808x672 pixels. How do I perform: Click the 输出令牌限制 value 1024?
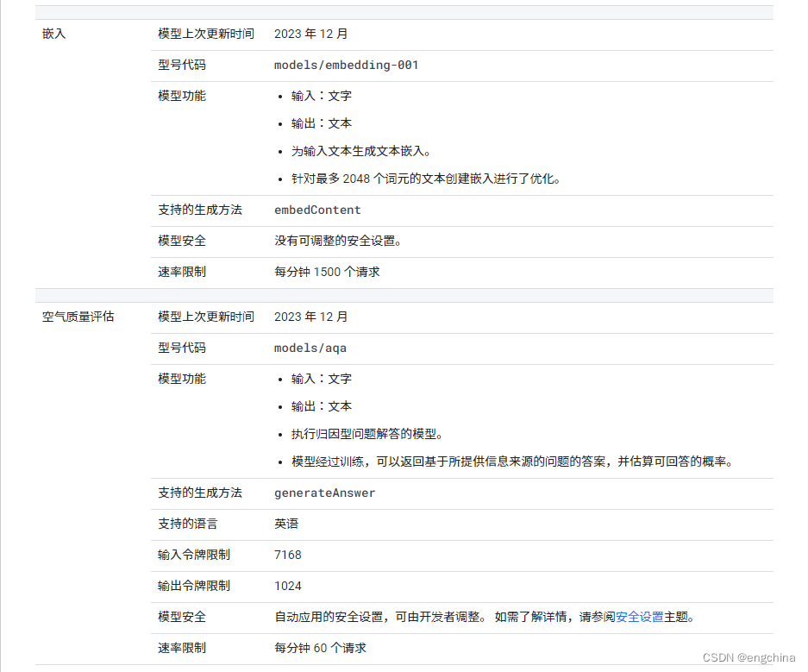[288, 586]
